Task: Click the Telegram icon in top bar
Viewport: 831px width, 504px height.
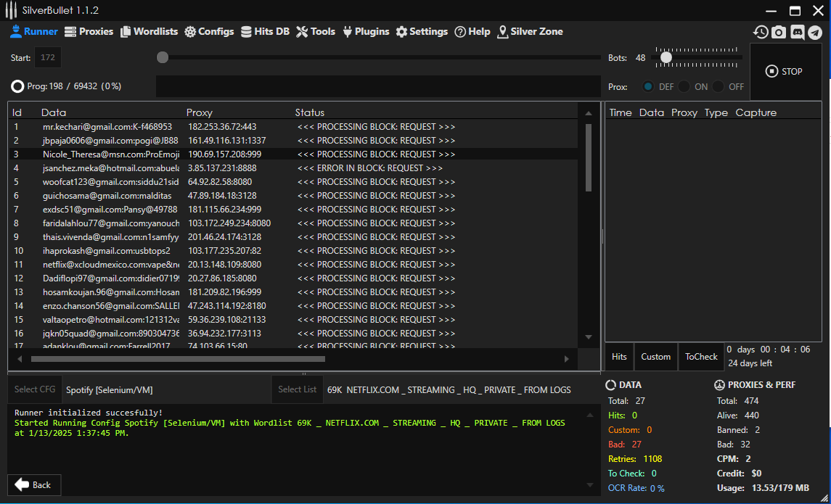Action: point(815,32)
